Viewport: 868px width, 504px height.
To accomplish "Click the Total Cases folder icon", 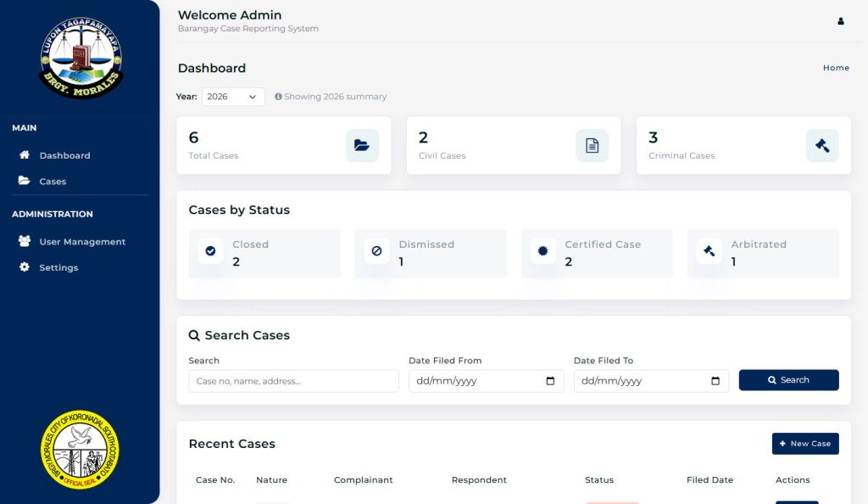I will tap(362, 146).
